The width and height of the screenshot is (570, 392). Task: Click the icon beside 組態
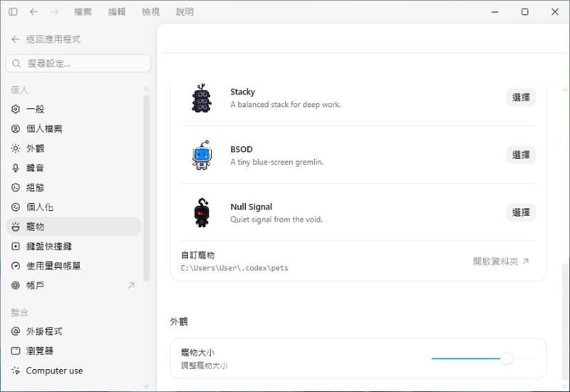pyautogui.click(x=16, y=187)
